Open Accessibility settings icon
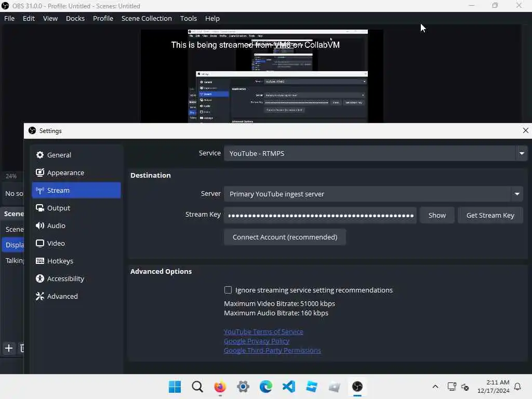The image size is (532, 399). [39, 278]
